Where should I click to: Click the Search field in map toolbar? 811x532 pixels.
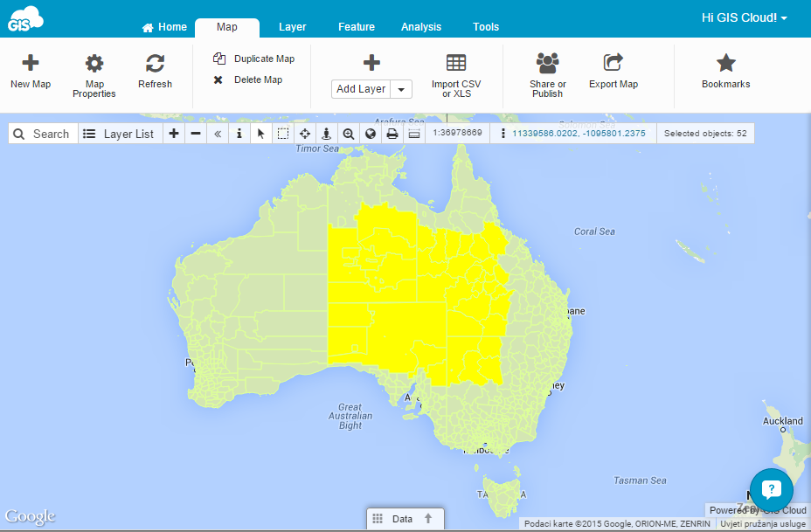coord(42,134)
